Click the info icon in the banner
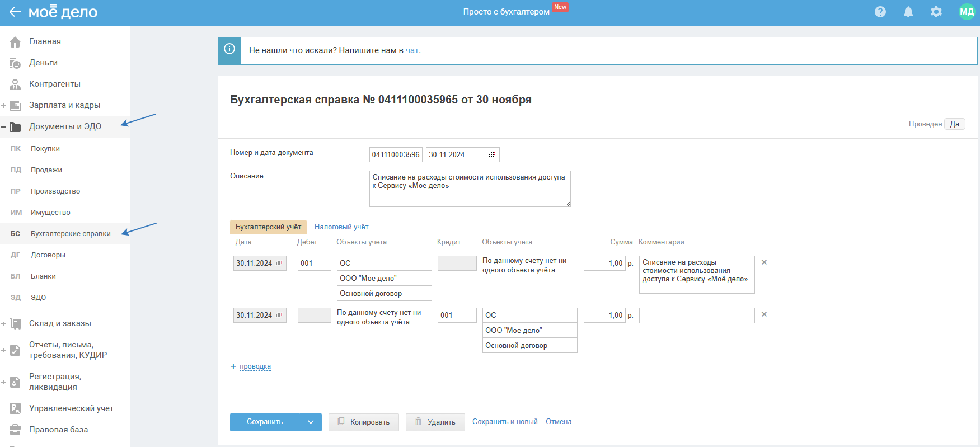 click(x=229, y=49)
